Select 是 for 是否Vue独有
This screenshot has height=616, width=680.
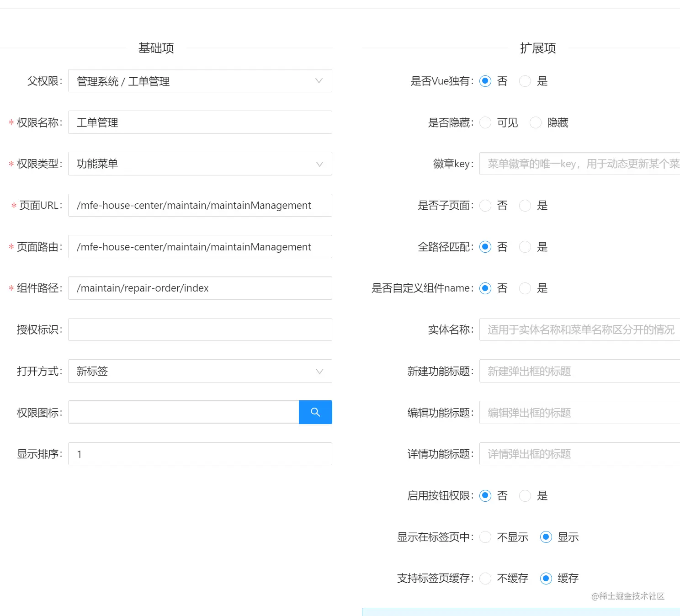coord(525,81)
